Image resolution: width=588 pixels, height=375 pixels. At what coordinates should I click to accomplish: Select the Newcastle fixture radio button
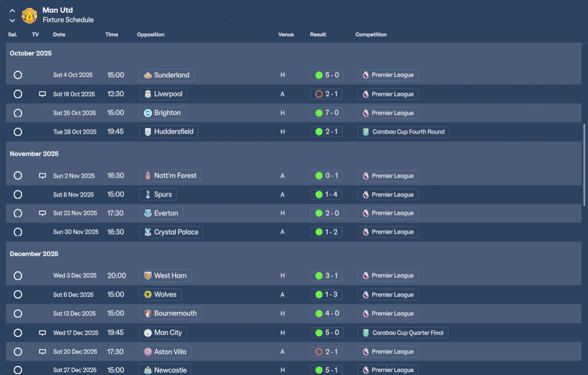pos(18,370)
